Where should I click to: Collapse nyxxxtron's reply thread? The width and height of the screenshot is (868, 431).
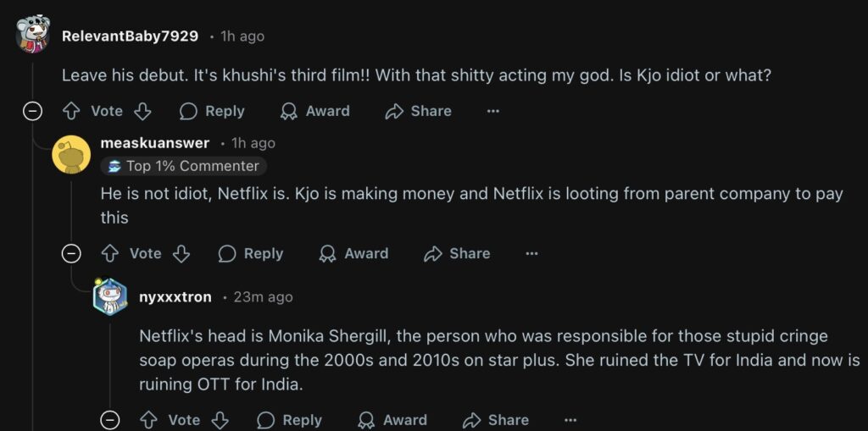coord(109,420)
